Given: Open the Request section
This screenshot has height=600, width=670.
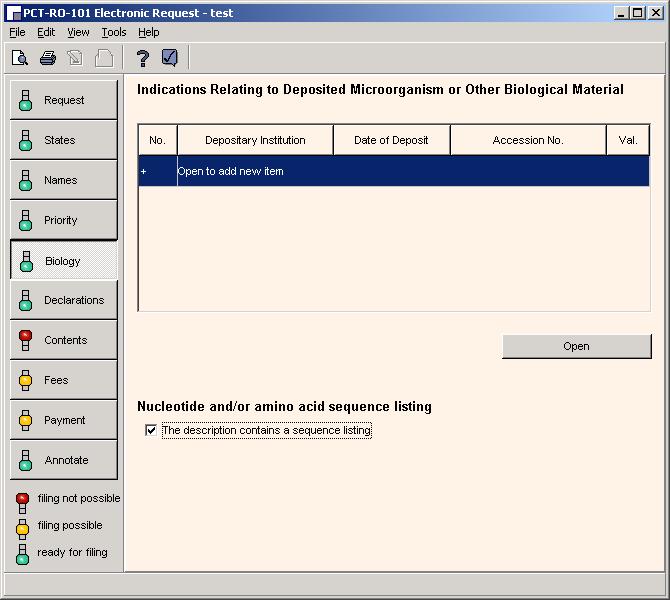Looking at the screenshot, I should (64, 100).
